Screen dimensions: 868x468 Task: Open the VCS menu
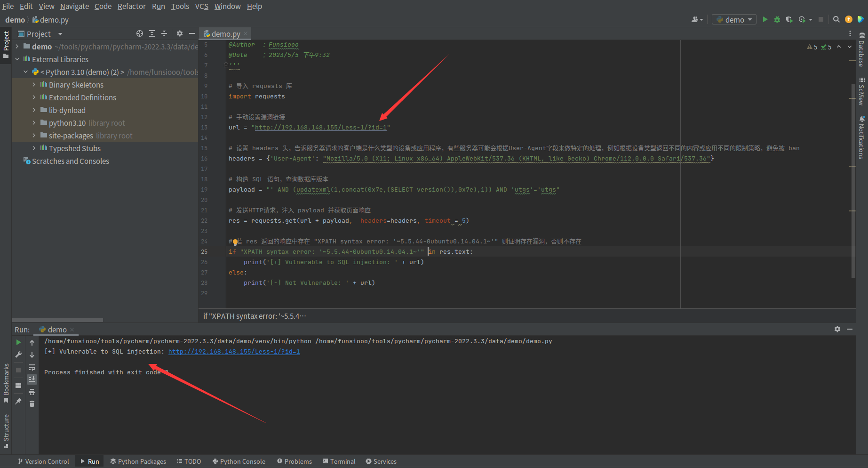[x=202, y=6]
